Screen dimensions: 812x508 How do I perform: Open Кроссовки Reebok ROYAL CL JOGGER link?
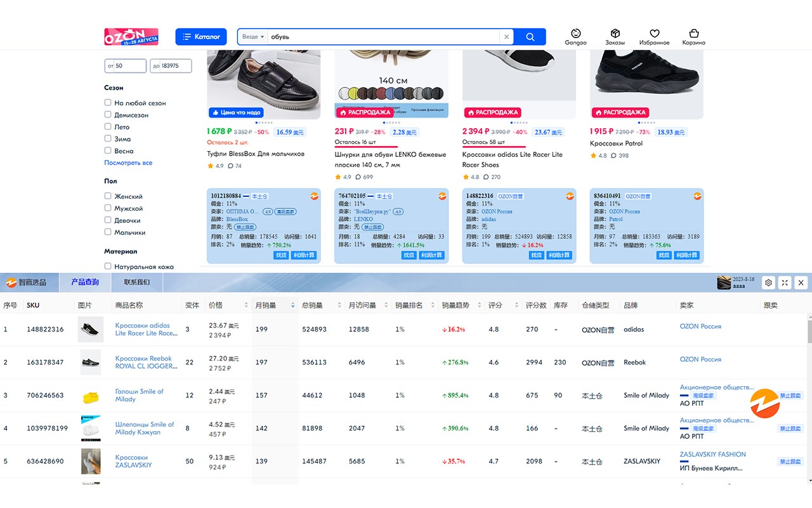pos(146,363)
